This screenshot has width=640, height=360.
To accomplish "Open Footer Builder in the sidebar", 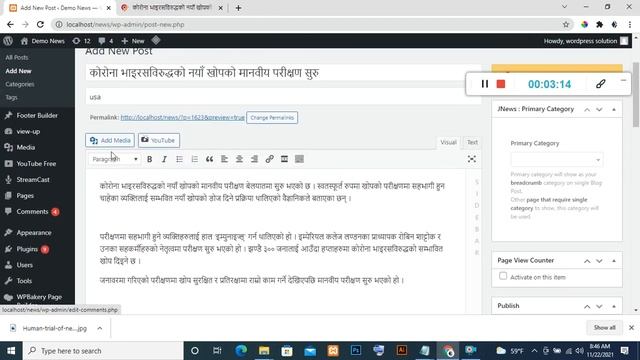I will 37,116.
